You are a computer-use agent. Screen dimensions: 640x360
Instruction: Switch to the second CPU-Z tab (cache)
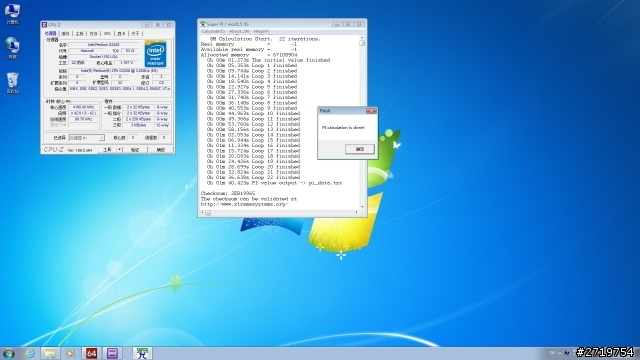[x=65, y=33]
